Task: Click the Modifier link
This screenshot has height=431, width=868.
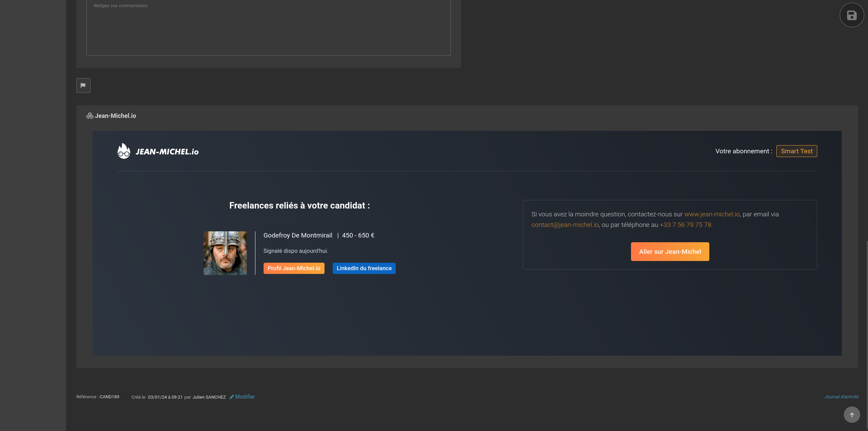Action: coord(245,397)
